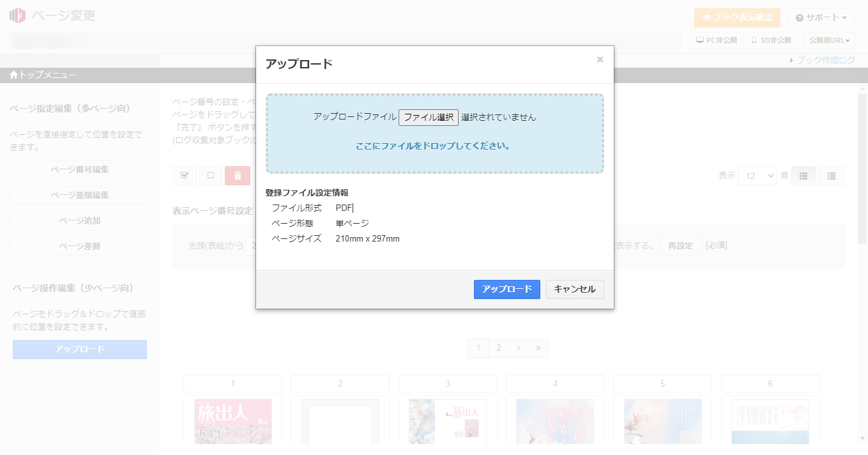Viewport: 868px width, 455px height.
Task: Choose ファイル選択 to pick a file
Action: [429, 117]
